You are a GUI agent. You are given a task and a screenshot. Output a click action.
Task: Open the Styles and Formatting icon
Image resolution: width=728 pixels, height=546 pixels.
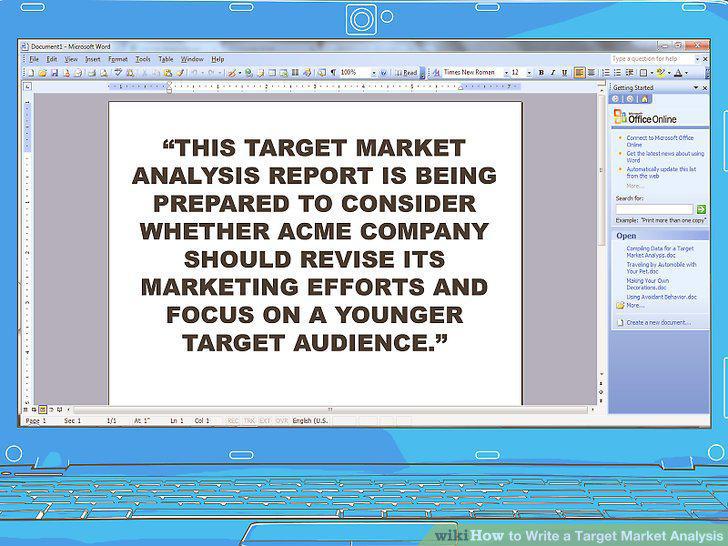click(436, 72)
